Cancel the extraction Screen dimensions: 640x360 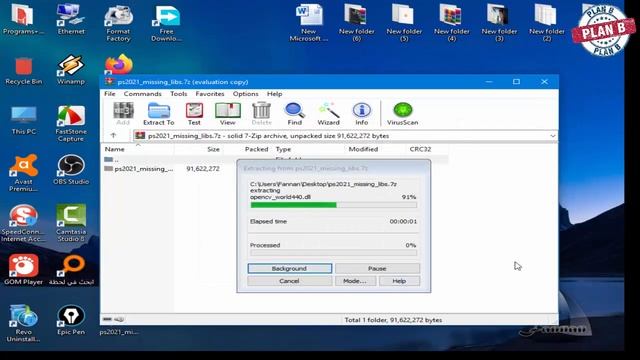coord(289,281)
